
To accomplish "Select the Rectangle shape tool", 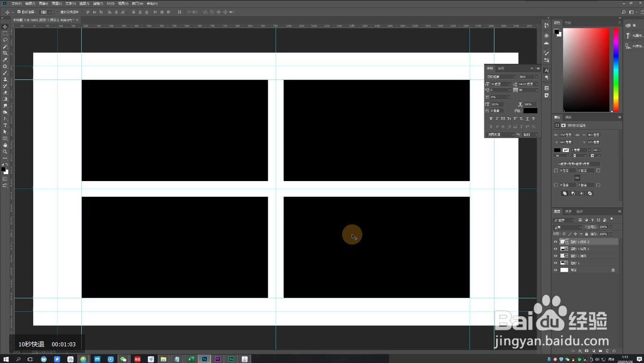I will tap(5, 138).
